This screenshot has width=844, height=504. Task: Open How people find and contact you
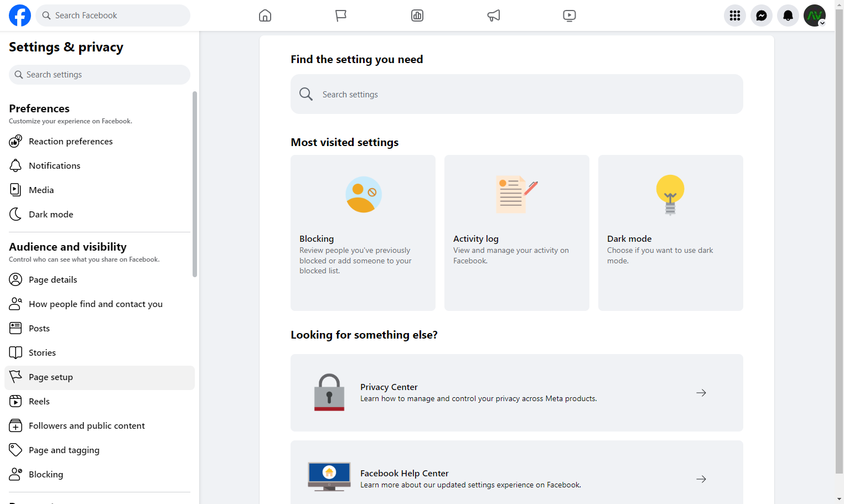pyautogui.click(x=100, y=304)
